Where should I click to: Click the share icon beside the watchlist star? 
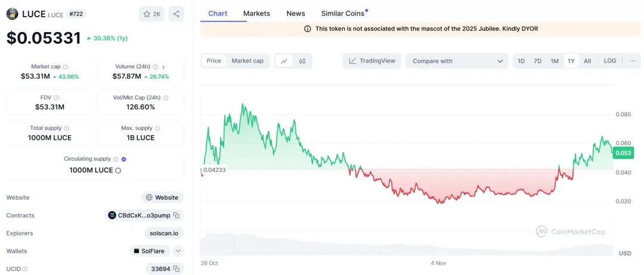coord(176,14)
